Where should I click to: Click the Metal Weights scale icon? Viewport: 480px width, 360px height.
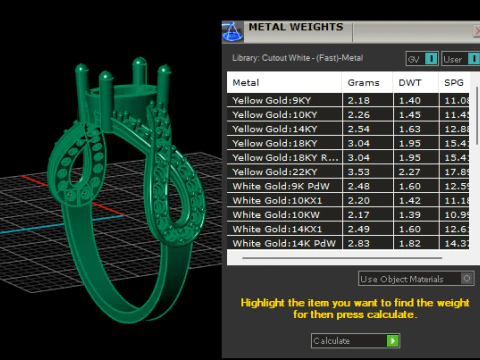coord(232,32)
